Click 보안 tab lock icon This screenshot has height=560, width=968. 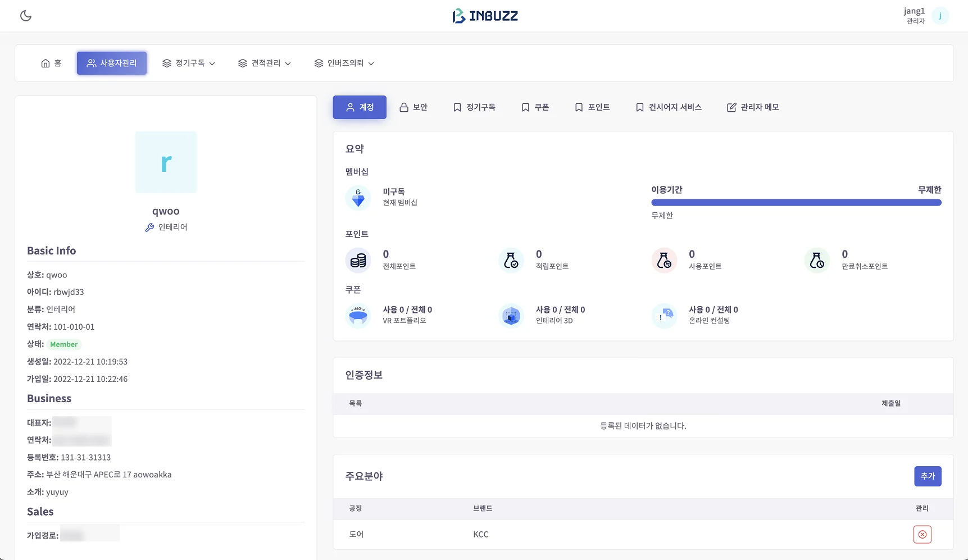click(x=404, y=107)
